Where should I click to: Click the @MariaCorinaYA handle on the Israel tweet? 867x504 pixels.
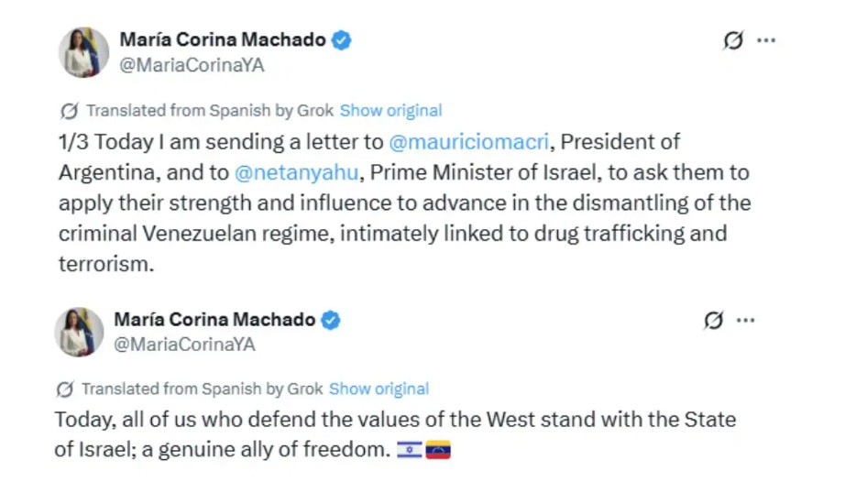(184, 345)
